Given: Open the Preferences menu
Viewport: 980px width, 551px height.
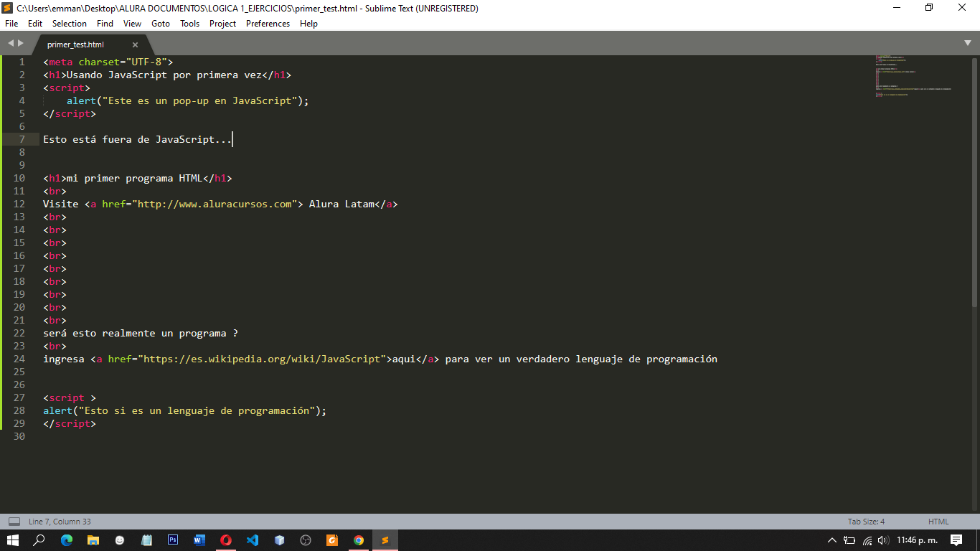Looking at the screenshot, I should click(x=268, y=24).
